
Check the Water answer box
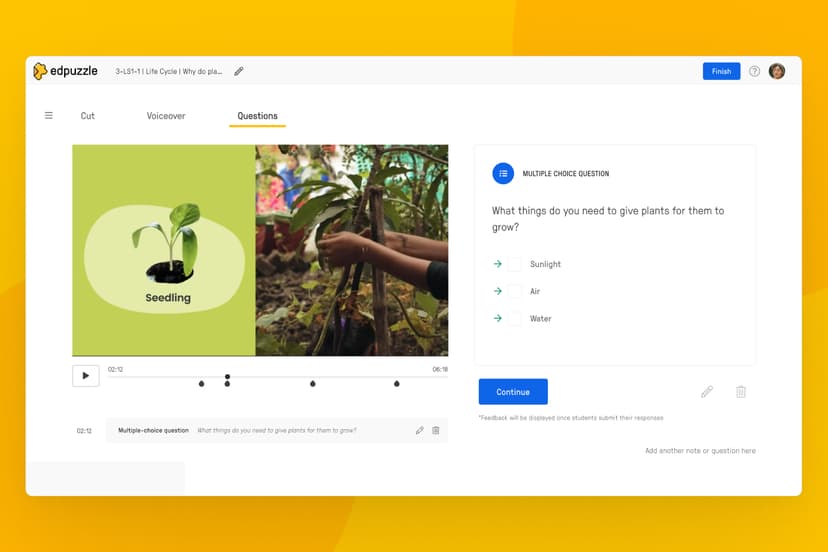point(514,318)
